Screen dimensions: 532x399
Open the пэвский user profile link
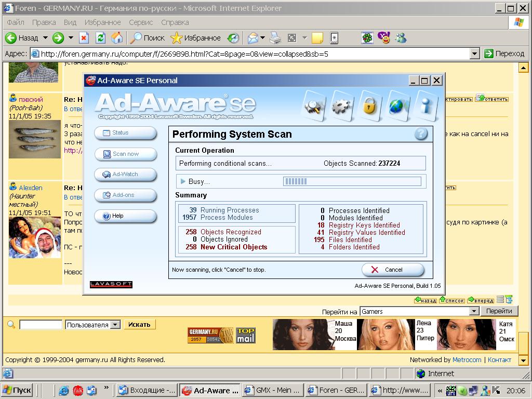tap(31, 99)
